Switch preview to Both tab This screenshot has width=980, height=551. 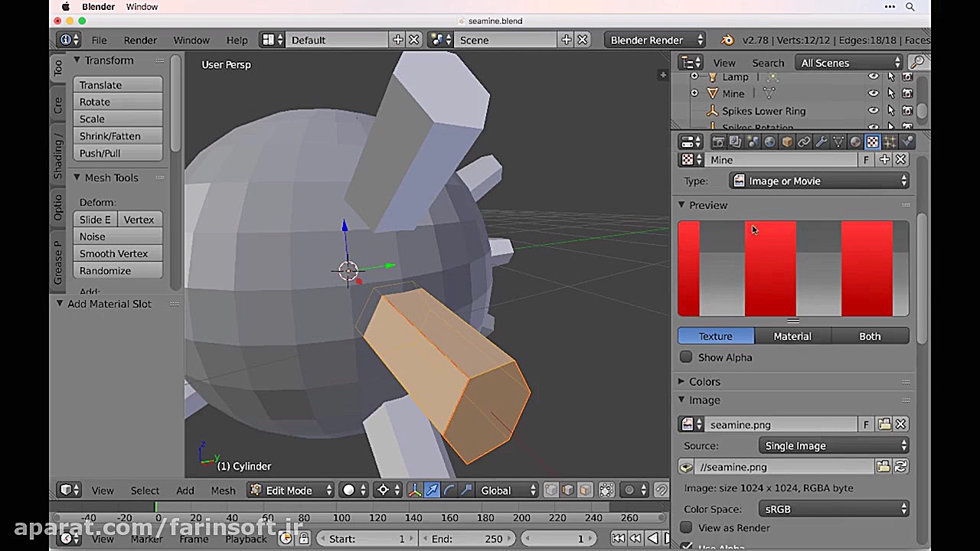point(870,336)
